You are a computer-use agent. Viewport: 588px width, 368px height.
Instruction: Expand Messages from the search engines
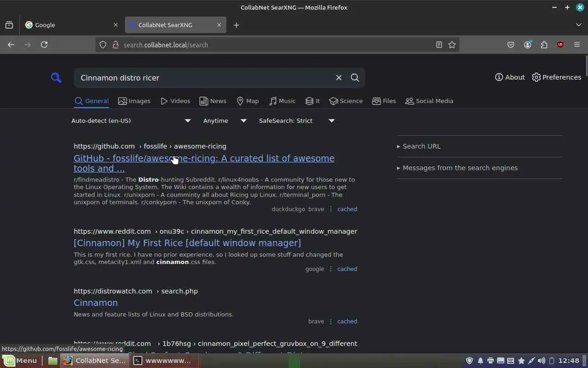pyautogui.click(x=457, y=168)
